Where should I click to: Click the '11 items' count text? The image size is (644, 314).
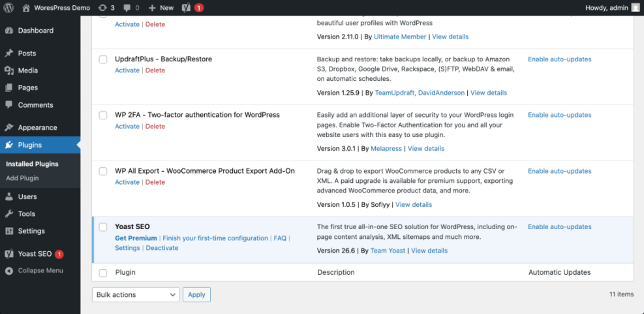(x=622, y=294)
